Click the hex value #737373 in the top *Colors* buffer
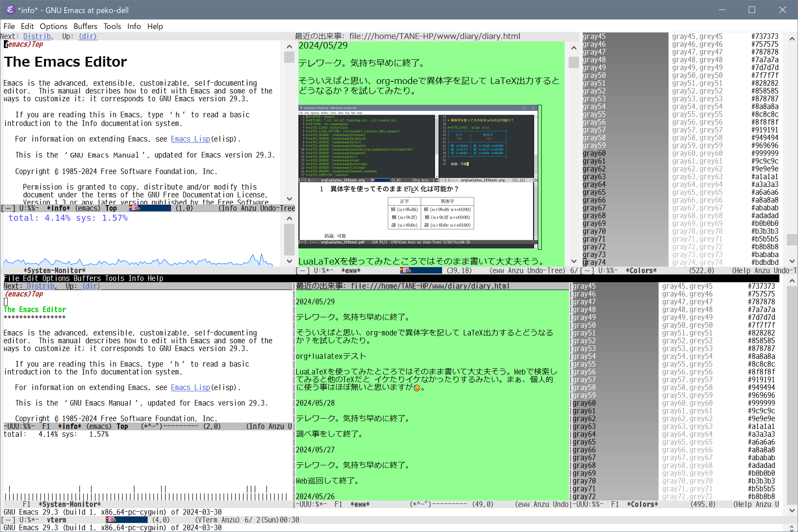798x532 pixels. 765,36
